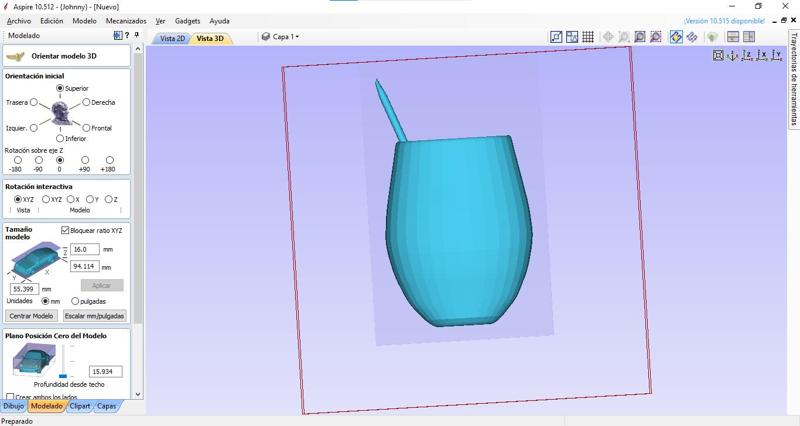This screenshot has width=800, height=426.
Task: Open the Mecanizados menu
Action: 126,21
